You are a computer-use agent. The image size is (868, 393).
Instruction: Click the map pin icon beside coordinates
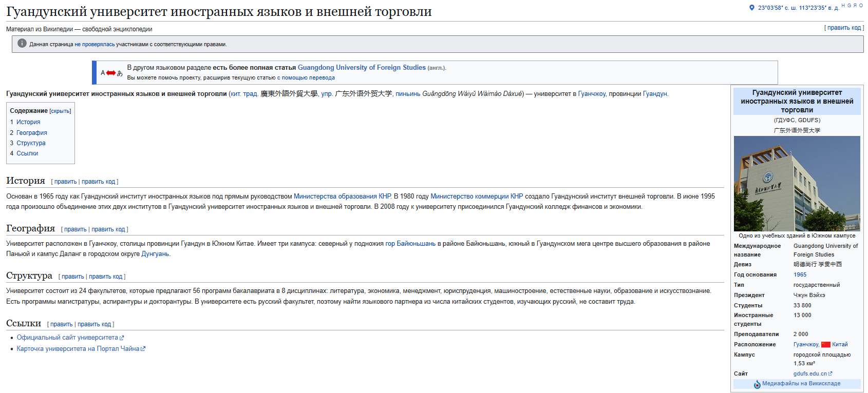pos(752,8)
